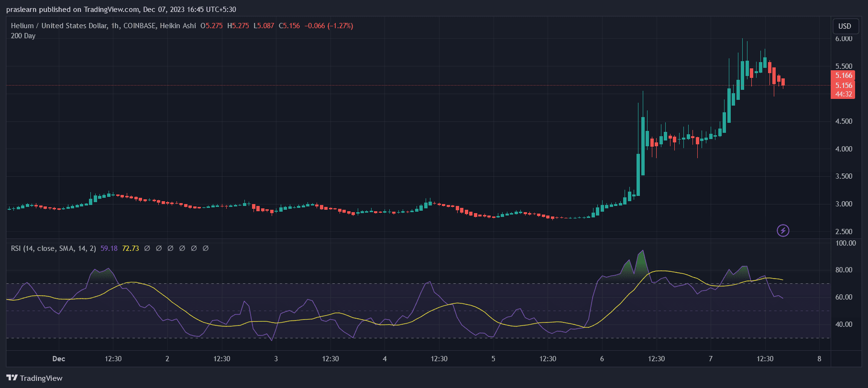Click the last empty-value symbol in RSI legend
This screenshot has width=868, height=388.
[206, 248]
